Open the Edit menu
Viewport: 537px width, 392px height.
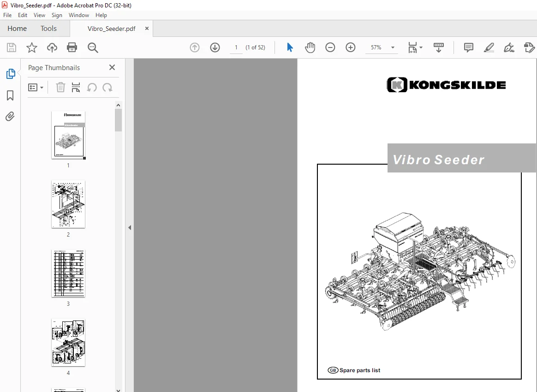click(x=23, y=15)
